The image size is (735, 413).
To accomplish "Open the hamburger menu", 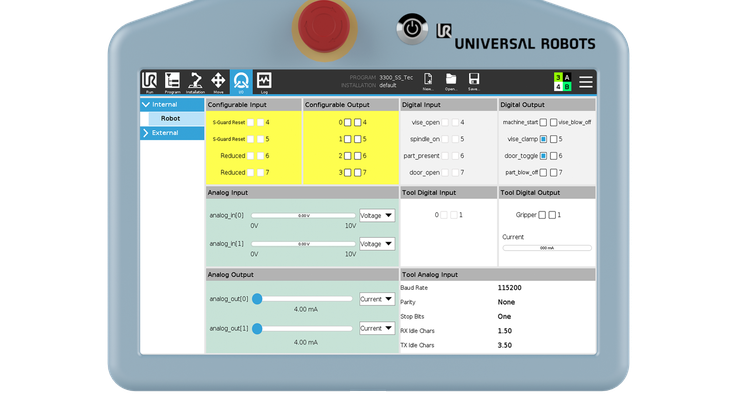I will 586,82.
